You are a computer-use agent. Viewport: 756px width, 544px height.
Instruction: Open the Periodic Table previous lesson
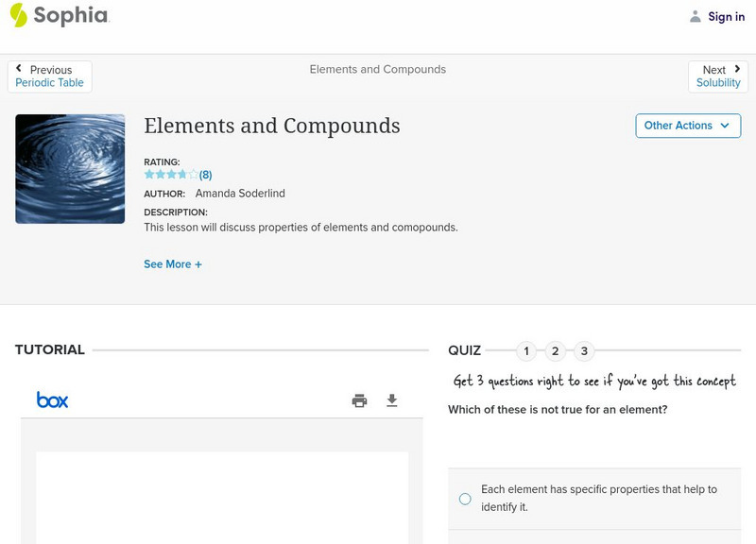click(49, 83)
